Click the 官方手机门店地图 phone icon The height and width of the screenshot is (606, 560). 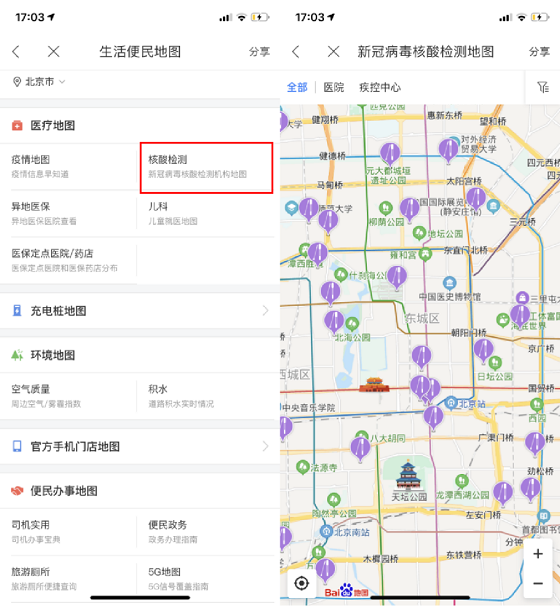pyautogui.click(x=17, y=446)
